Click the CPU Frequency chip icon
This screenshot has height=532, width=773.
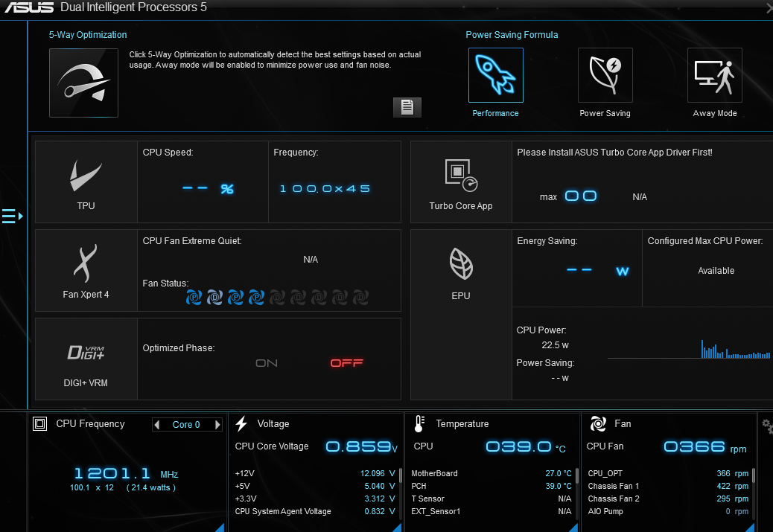(x=39, y=423)
